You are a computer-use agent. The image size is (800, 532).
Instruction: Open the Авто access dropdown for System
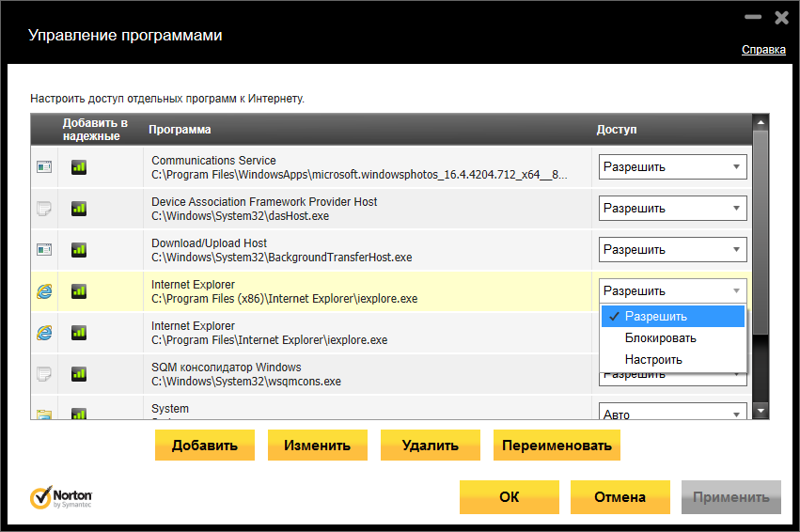click(672, 412)
